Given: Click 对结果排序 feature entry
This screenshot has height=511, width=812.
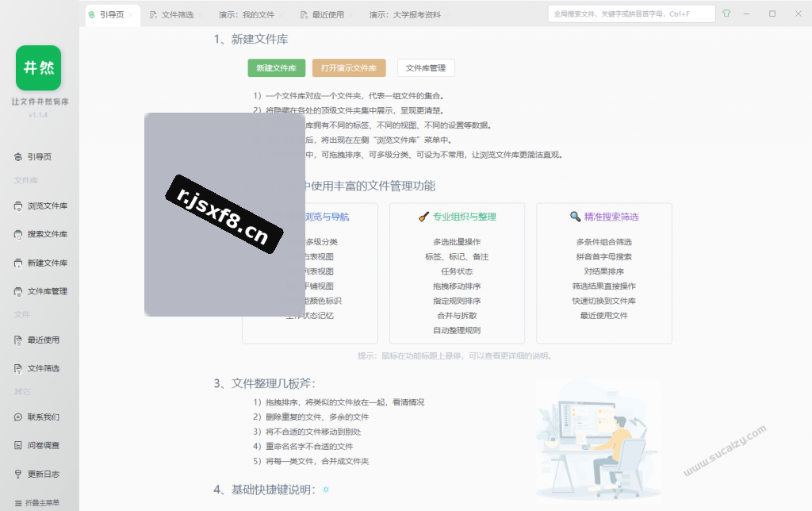Looking at the screenshot, I should [603, 271].
